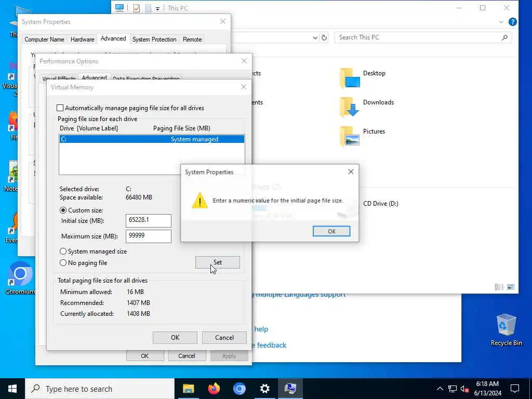Open the Pictures folder in This PC

click(362, 136)
